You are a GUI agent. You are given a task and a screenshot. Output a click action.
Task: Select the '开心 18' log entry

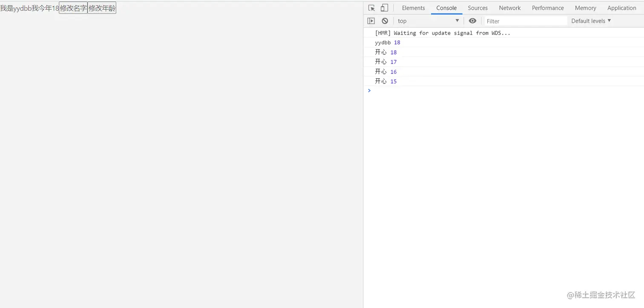point(386,52)
